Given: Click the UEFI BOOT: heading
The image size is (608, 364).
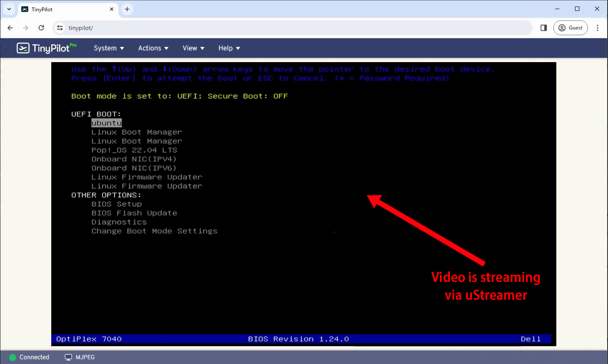Looking at the screenshot, I should coord(96,114).
